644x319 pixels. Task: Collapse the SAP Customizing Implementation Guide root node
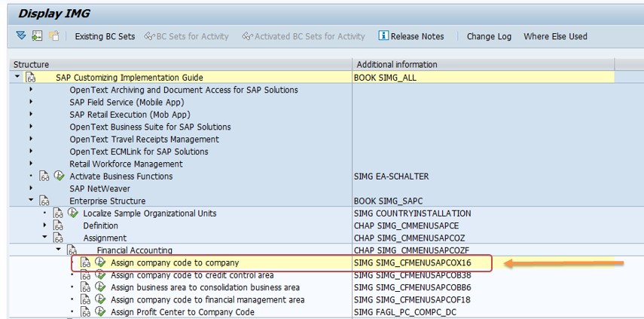tap(17, 76)
